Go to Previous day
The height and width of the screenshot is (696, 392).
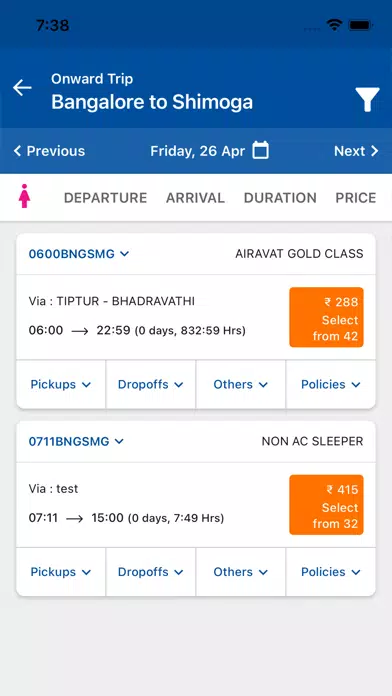(x=49, y=151)
